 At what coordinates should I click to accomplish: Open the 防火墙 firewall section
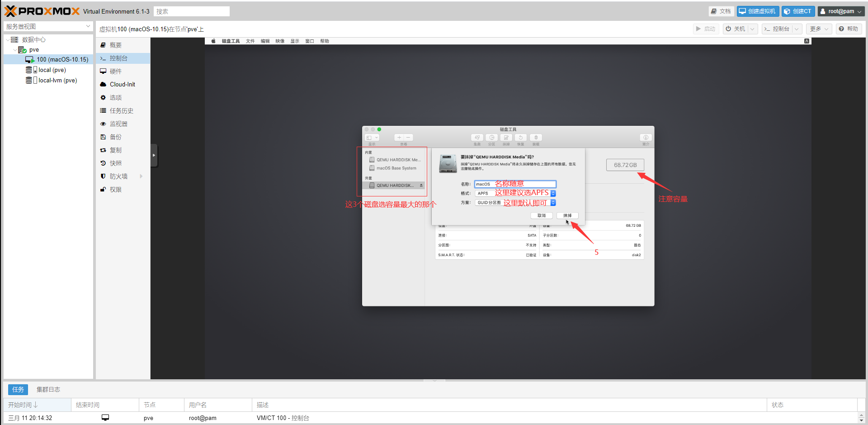coord(118,177)
